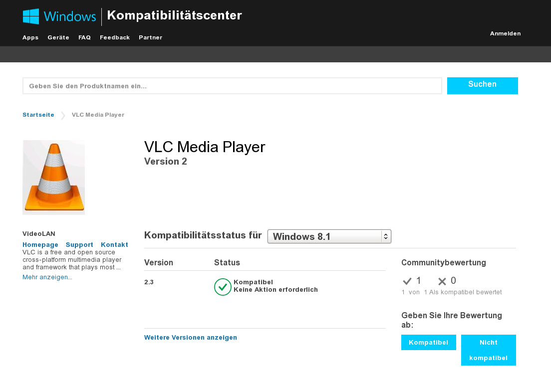Click the VideoLAN publisher name
Image resolution: width=551 pixels, height=392 pixels.
point(39,234)
